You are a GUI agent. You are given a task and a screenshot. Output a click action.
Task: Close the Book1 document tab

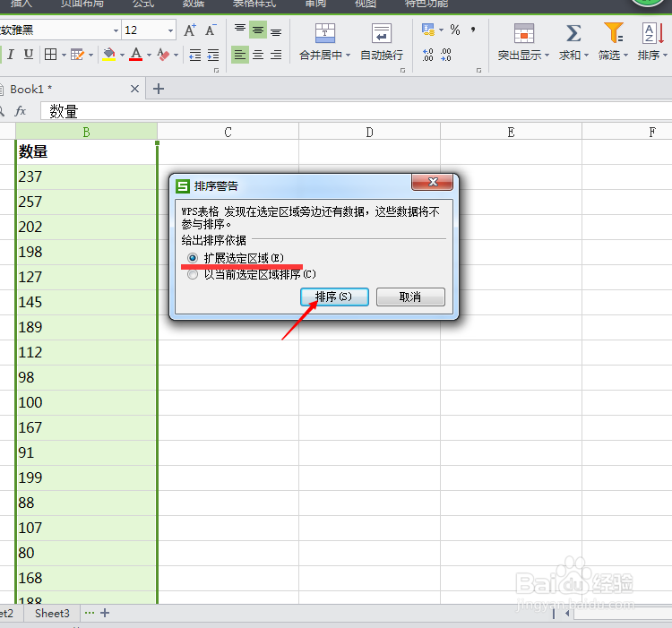[134, 89]
